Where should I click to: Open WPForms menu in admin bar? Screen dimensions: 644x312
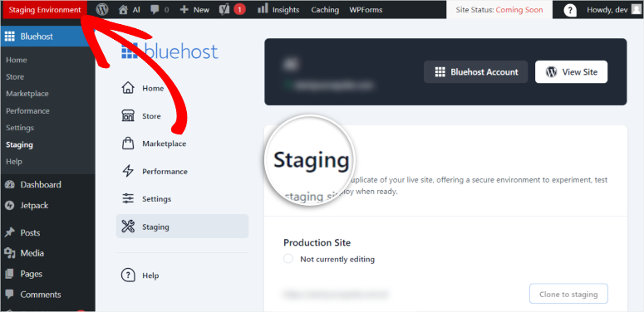coord(366,10)
